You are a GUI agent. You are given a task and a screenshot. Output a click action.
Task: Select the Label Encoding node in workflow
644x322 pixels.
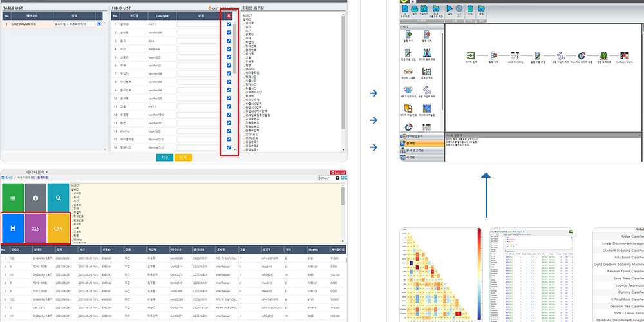pyautogui.click(x=515, y=57)
